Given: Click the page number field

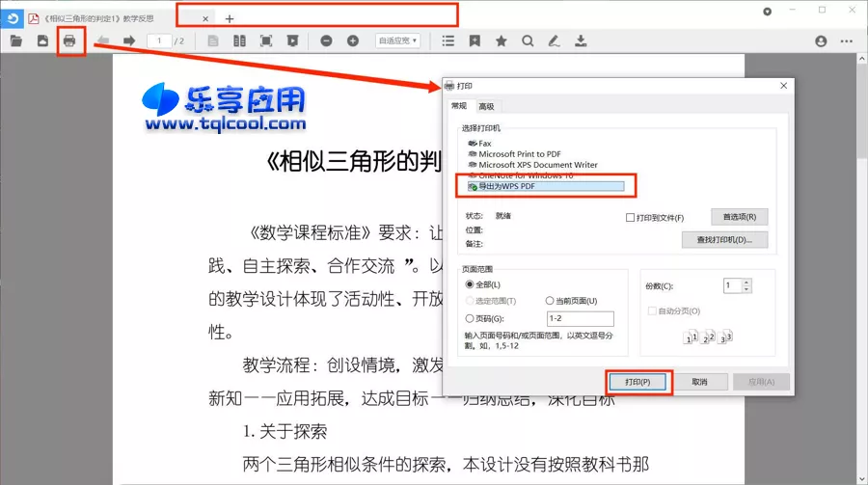Looking at the screenshot, I should click(159, 40).
